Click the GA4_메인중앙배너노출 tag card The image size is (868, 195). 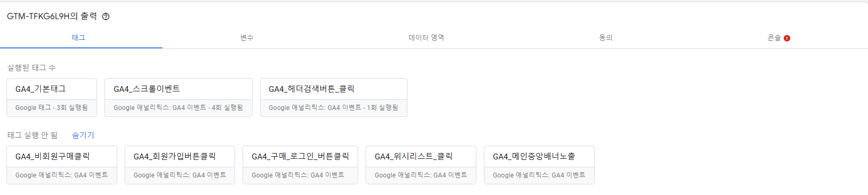pos(539,165)
